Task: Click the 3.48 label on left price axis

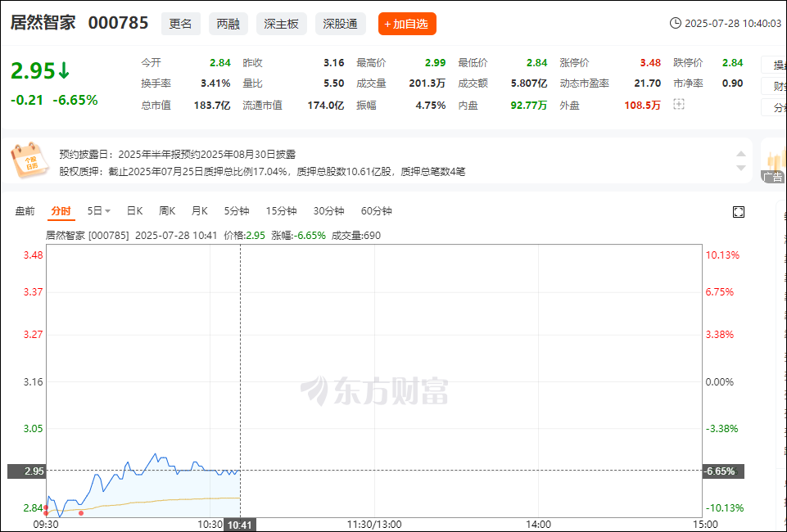Action: click(x=33, y=255)
